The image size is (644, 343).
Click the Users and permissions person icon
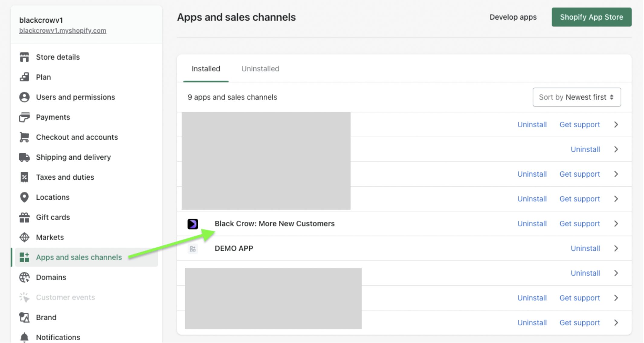24,97
